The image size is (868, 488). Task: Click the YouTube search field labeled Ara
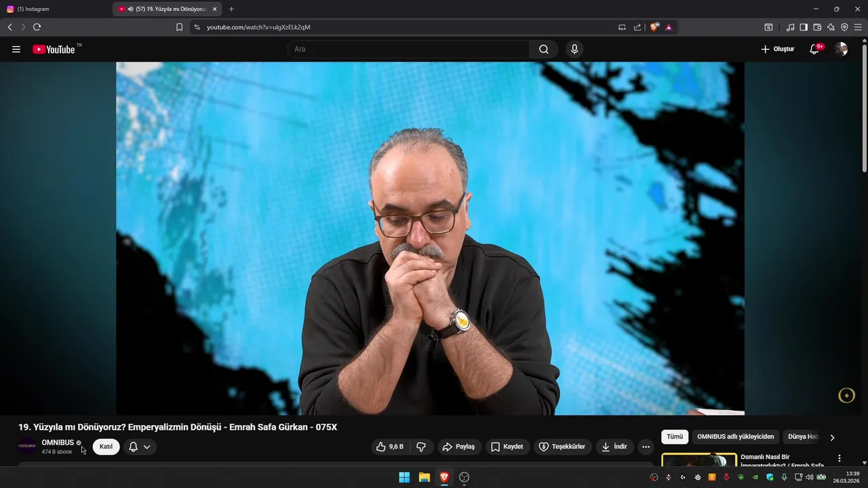[x=409, y=49]
